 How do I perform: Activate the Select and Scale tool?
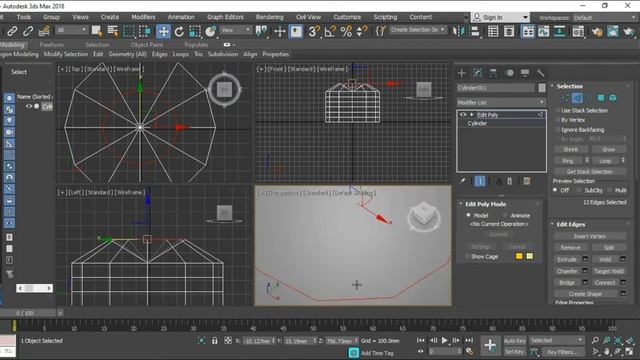pos(195,31)
